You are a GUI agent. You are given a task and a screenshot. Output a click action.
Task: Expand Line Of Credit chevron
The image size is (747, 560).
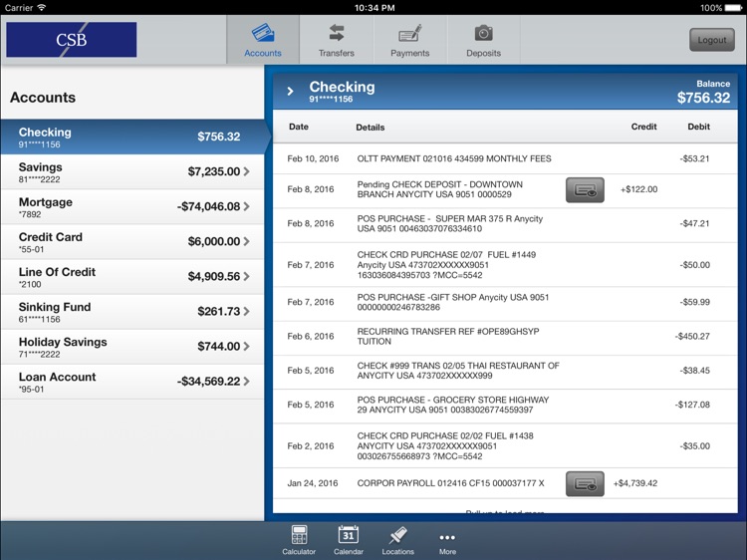[246, 276]
